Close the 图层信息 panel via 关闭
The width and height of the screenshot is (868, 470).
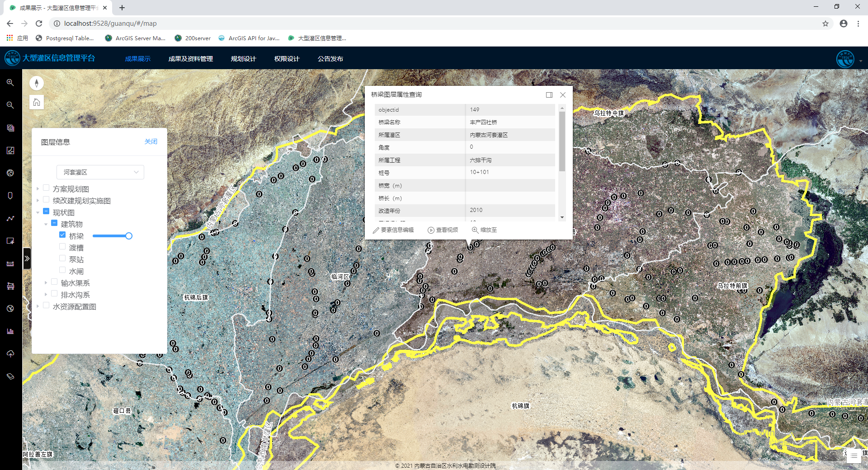click(151, 141)
